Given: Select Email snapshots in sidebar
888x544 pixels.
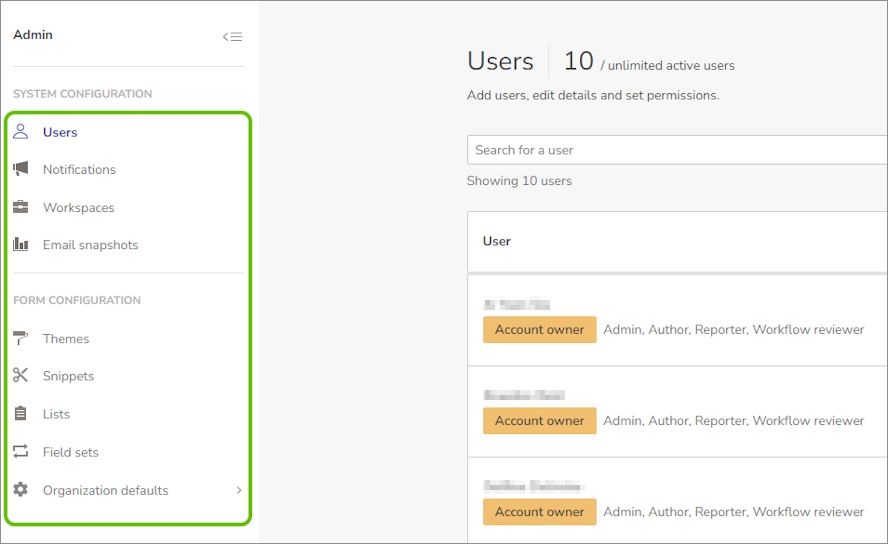Looking at the screenshot, I should tap(90, 245).
